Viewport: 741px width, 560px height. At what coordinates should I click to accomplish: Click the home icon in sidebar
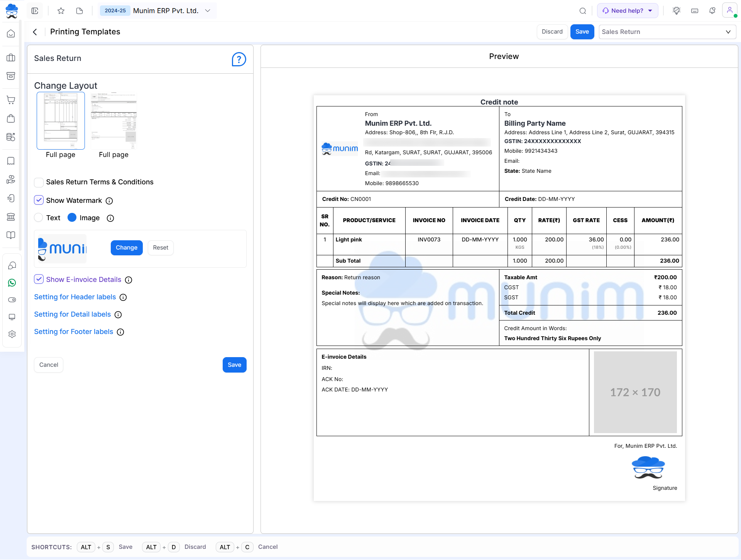(x=11, y=34)
